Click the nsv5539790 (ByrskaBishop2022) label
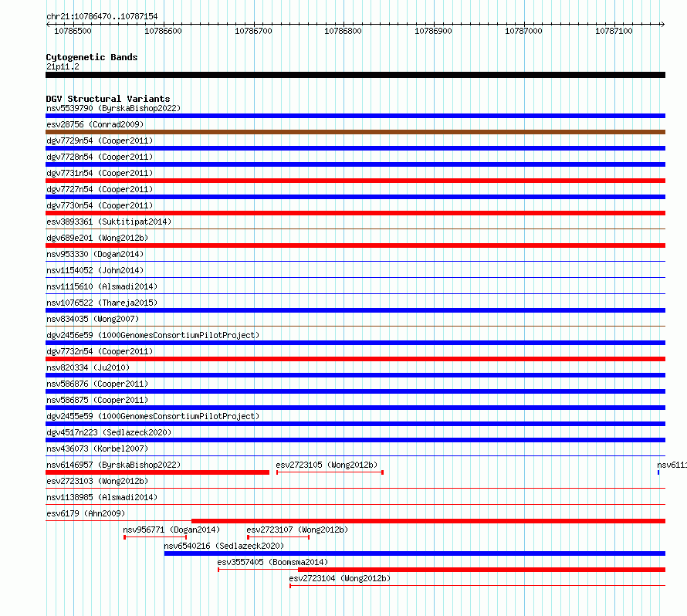Viewport: 687px width, 616px height. pyautogui.click(x=113, y=108)
